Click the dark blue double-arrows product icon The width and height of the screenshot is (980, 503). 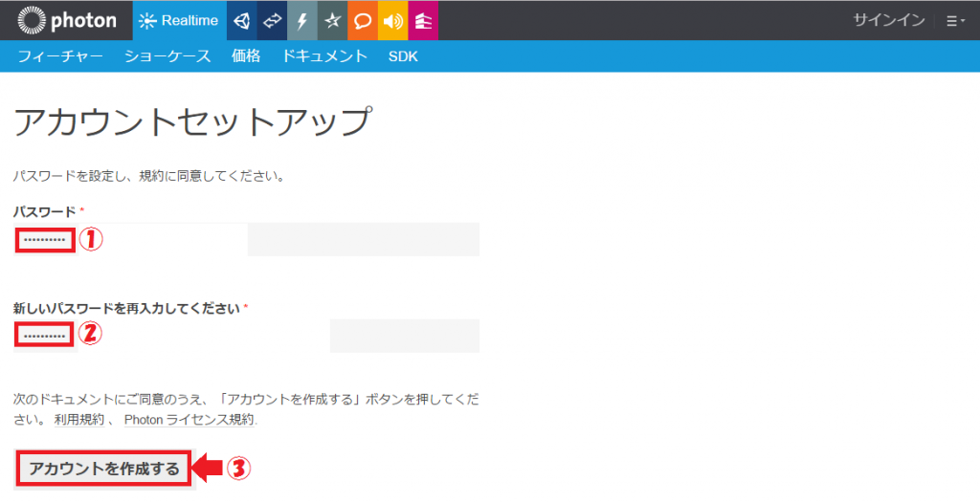[272, 20]
